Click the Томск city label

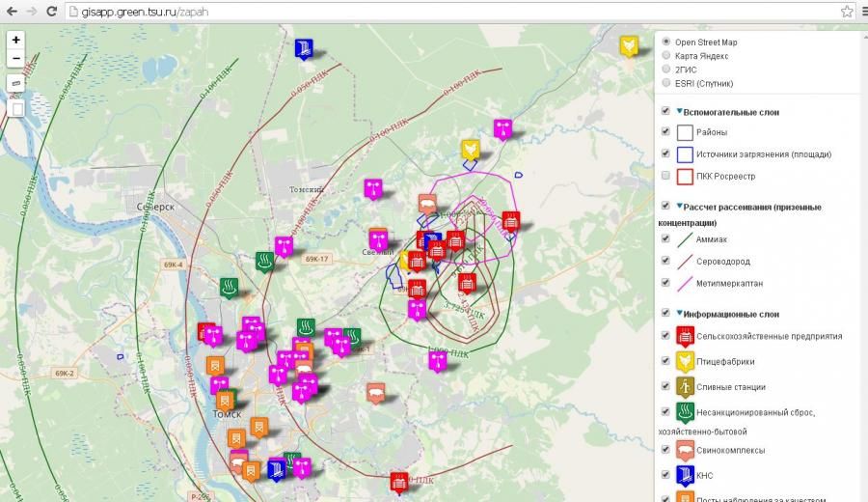point(227,414)
